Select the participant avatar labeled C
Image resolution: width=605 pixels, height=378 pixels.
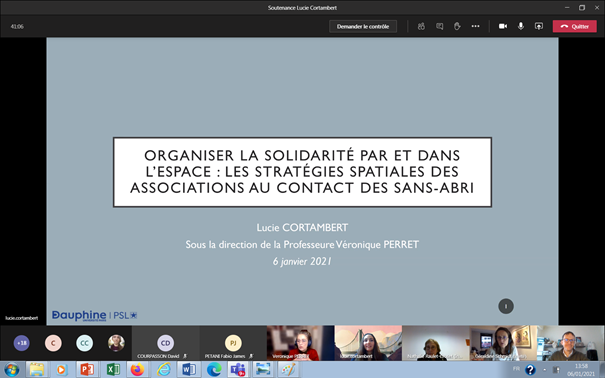point(53,343)
